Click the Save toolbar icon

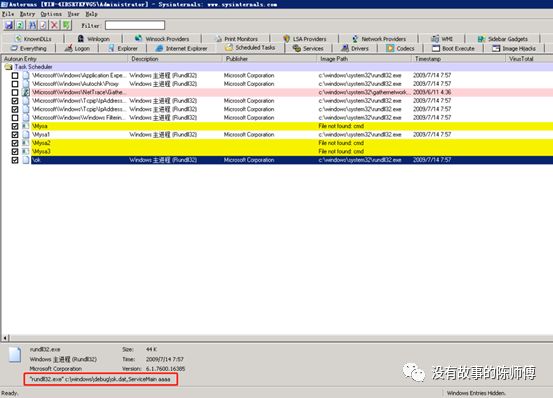pyautogui.click(x=9, y=25)
